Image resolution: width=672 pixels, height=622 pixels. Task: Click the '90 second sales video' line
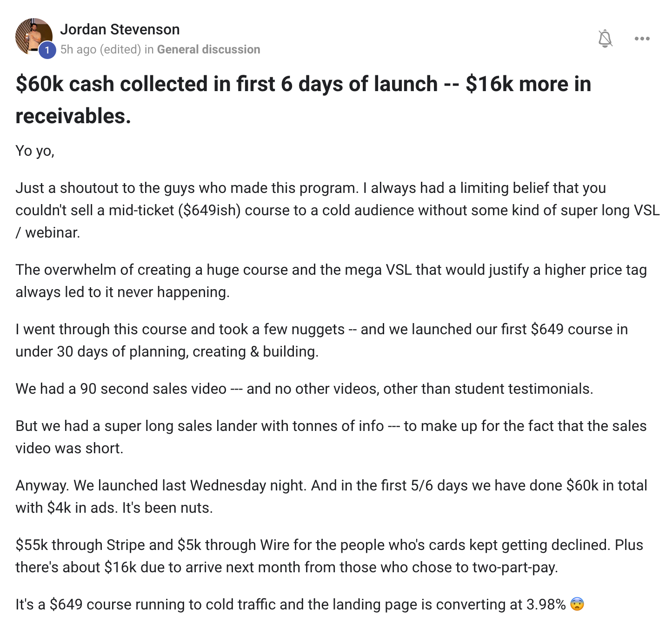tap(304, 389)
